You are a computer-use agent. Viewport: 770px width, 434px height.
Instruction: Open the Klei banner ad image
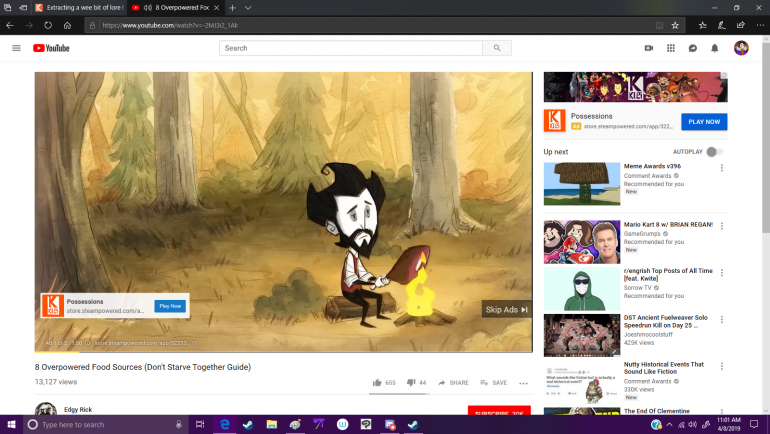click(x=635, y=87)
